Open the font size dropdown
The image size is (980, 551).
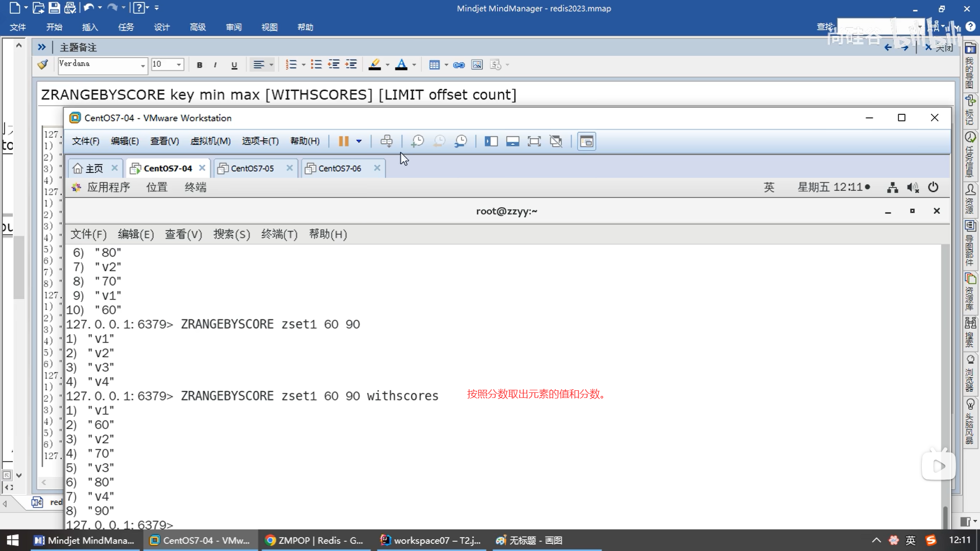[179, 65]
